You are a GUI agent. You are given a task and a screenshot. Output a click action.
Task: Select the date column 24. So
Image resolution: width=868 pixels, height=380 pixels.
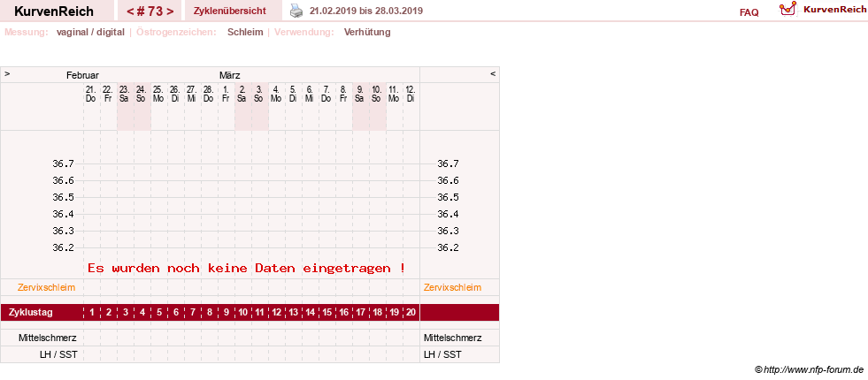142,94
